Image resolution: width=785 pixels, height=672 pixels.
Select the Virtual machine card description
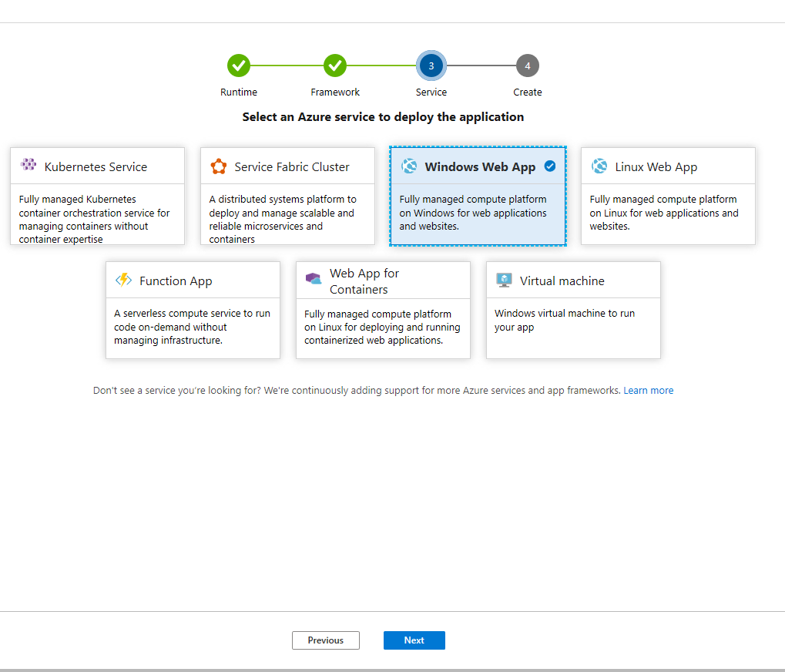tap(565, 321)
